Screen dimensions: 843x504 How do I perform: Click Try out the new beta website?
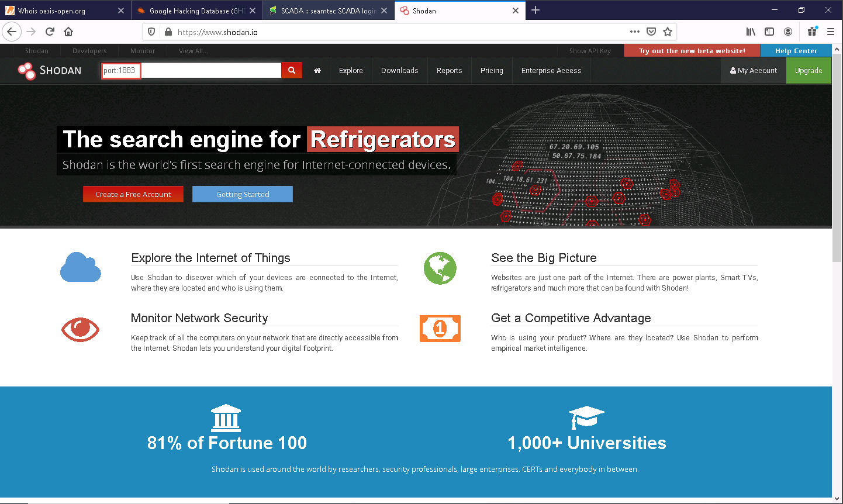tap(692, 51)
